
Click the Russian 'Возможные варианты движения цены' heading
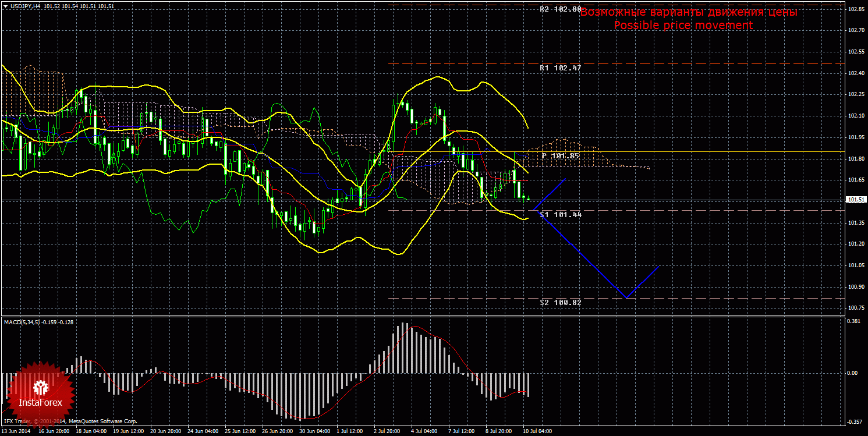pyautogui.click(x=689, y=12)
